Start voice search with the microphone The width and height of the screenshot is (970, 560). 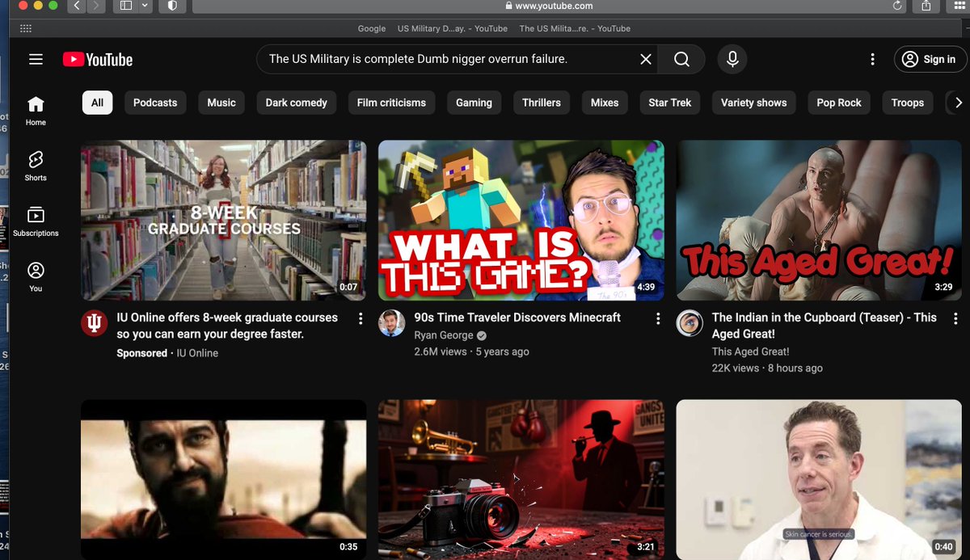coord(732,59)
